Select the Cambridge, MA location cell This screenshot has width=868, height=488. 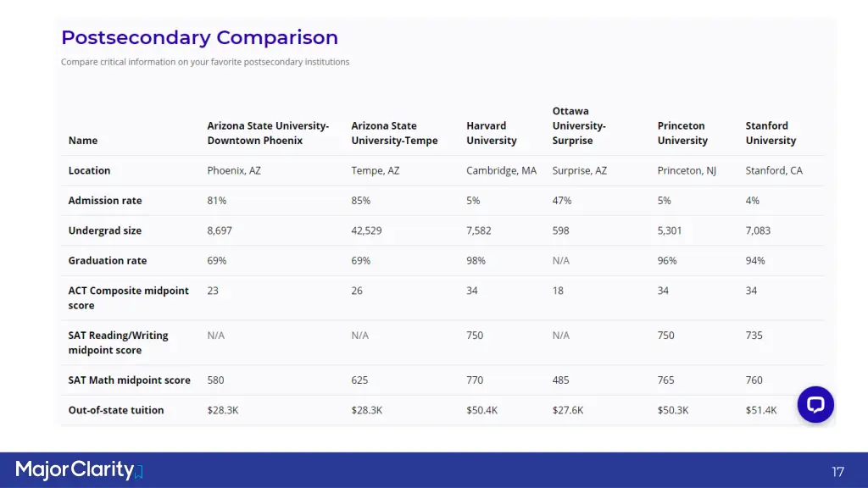[x=501, y=171]
